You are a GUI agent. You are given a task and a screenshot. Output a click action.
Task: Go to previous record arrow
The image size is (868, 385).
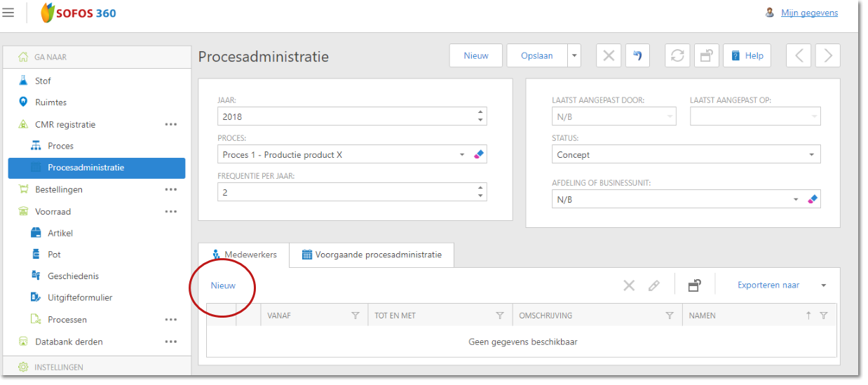pyautogui.click(x=799, y=56)
